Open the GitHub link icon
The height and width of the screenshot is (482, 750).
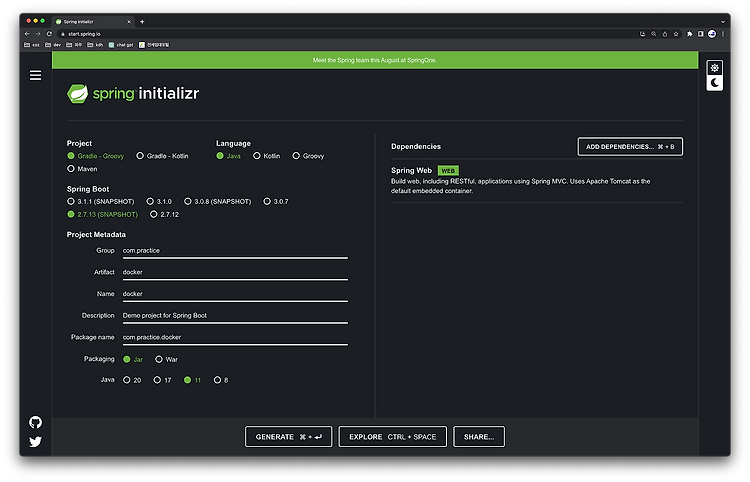35,422
